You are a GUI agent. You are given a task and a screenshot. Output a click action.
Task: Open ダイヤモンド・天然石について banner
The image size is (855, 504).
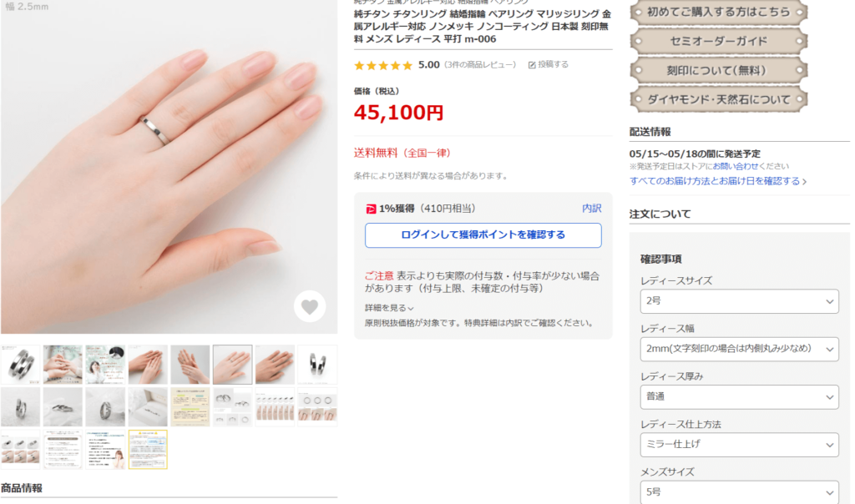coord(719,99)
